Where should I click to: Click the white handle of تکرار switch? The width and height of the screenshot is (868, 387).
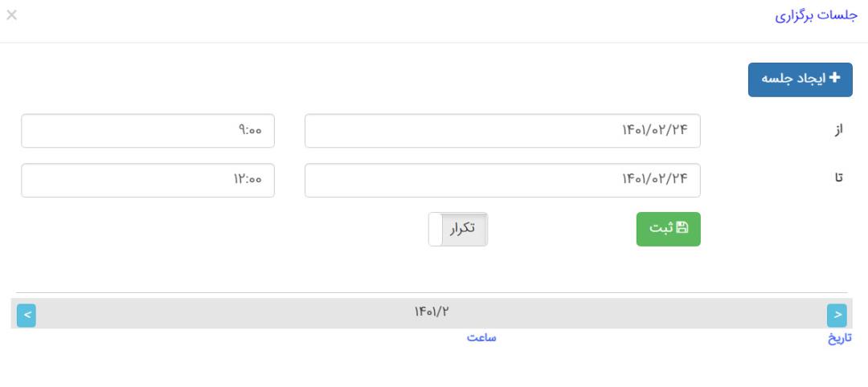coord(436,229)
